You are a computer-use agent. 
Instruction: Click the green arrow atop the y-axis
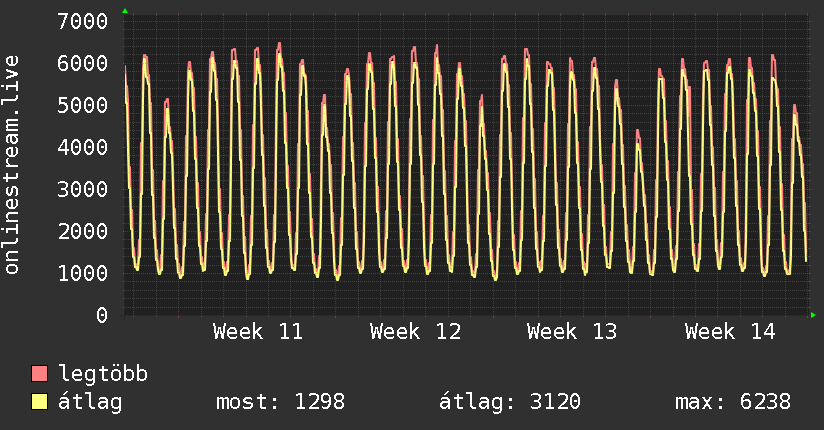[125, 11]
